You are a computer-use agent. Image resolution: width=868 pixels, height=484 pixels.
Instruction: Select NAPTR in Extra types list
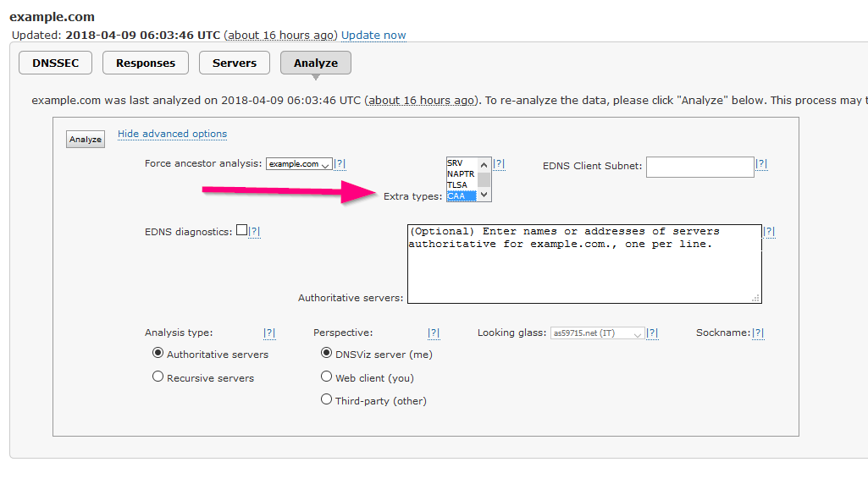[x=462, y=173]
